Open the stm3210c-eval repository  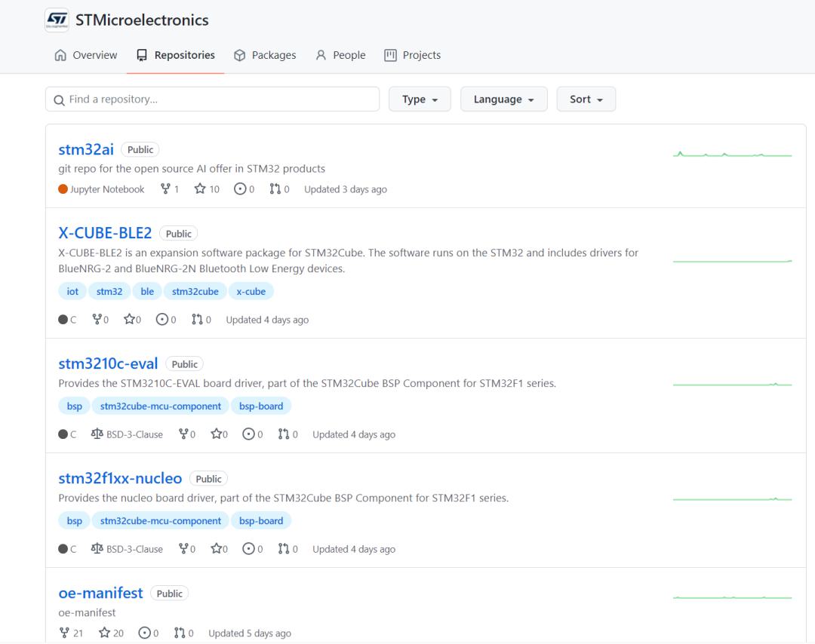coord(108,363)
